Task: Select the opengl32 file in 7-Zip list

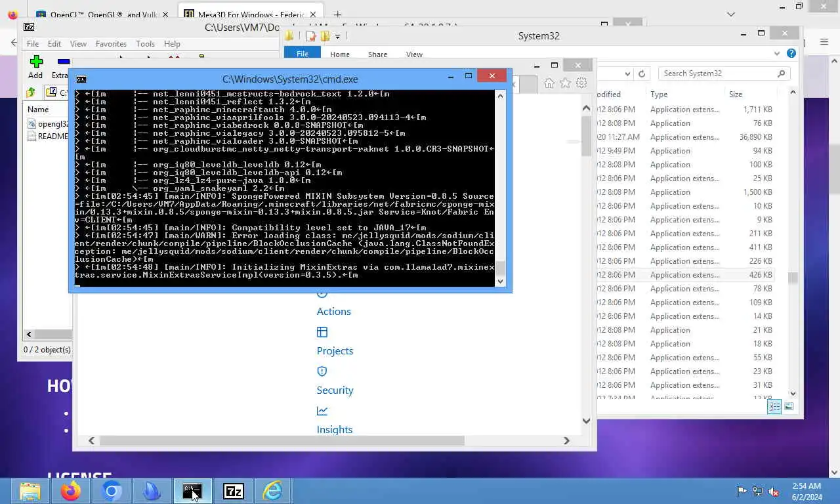Action: click(x=49, y=123)
